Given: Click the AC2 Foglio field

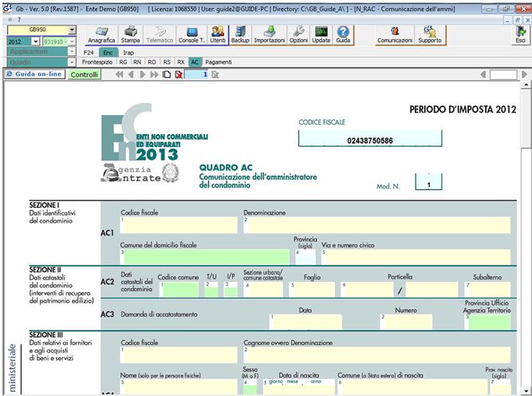Looking at the screenshot, I should coord(312,289).
